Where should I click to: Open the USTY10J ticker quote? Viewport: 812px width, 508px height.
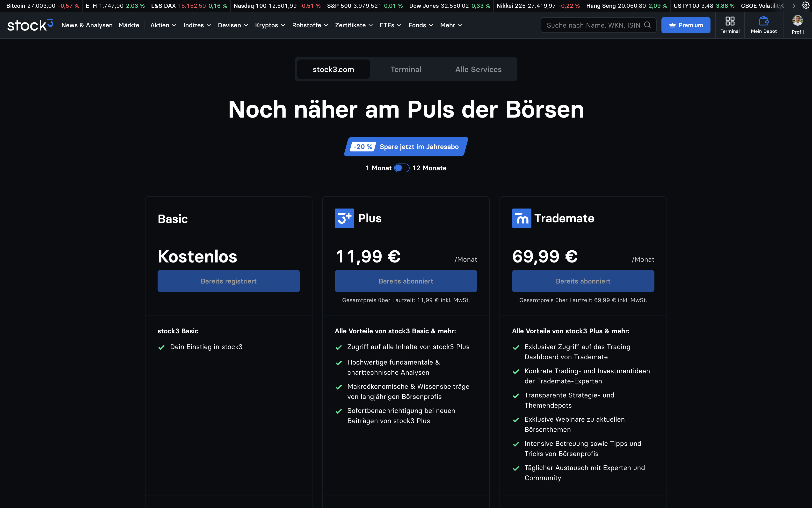(704, 6)
